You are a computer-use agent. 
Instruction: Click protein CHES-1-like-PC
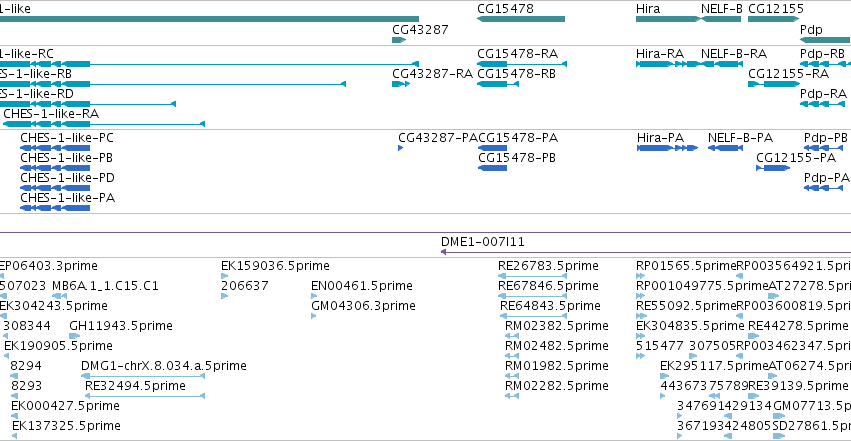click(x=55, y=148)
